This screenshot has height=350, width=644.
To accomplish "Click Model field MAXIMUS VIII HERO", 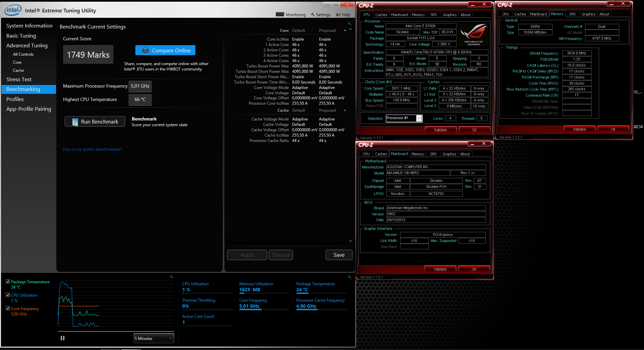I will pos(418,173).
